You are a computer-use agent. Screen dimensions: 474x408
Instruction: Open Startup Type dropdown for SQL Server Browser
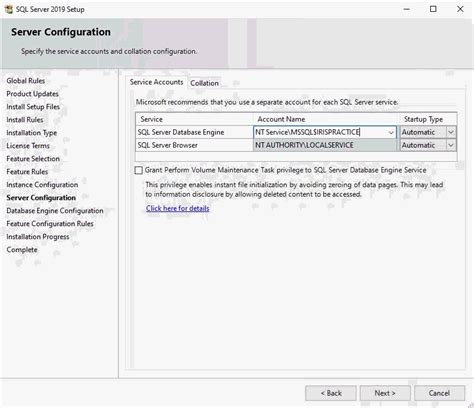pyautogui.click(x=451, y=145)
